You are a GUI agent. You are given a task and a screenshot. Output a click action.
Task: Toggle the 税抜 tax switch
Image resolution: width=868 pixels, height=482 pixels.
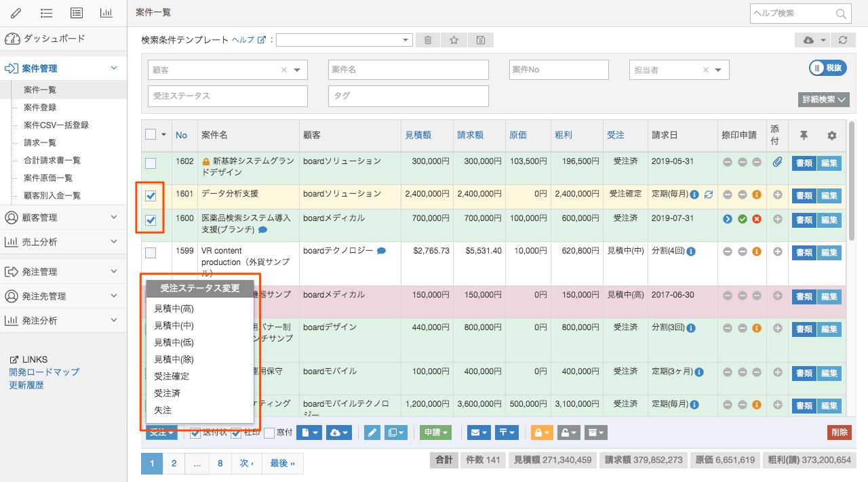pos(828,68)
